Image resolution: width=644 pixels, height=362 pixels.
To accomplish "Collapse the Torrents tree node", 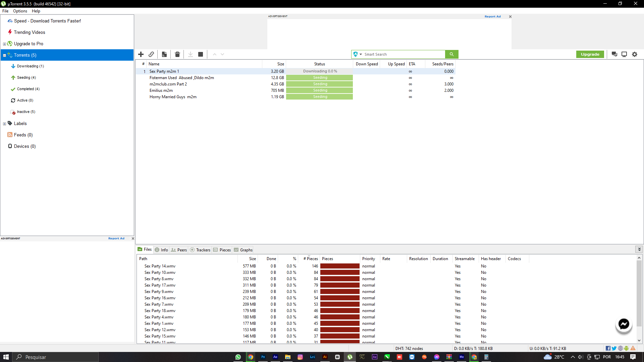I will 4,55.
